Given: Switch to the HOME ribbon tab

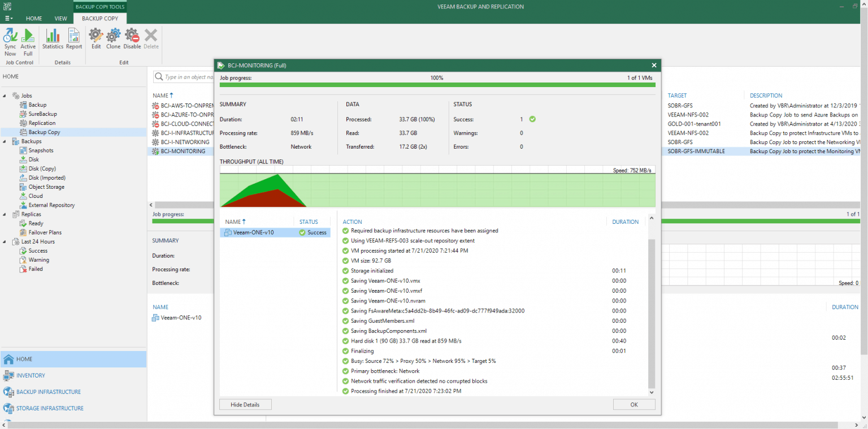Looking at the screenshot, I should click(34, 18).
